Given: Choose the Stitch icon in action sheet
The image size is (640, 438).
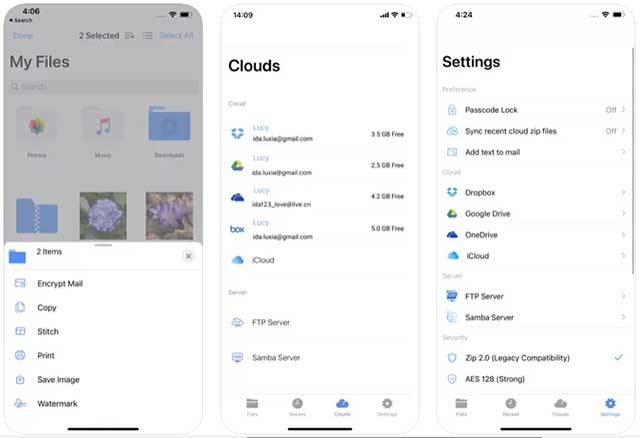Looking at the screenshot, I should pyautogui.click(x=19, y=332).
